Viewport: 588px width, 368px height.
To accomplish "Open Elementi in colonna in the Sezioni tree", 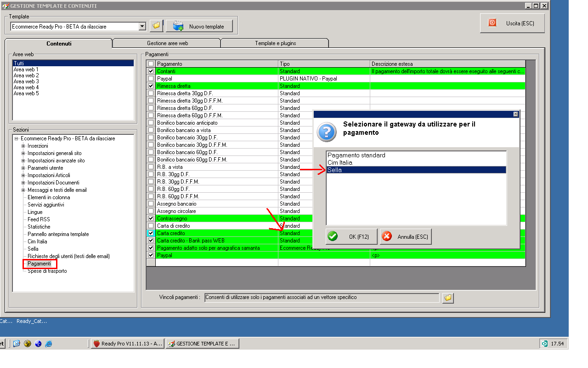I will (49, 197).
